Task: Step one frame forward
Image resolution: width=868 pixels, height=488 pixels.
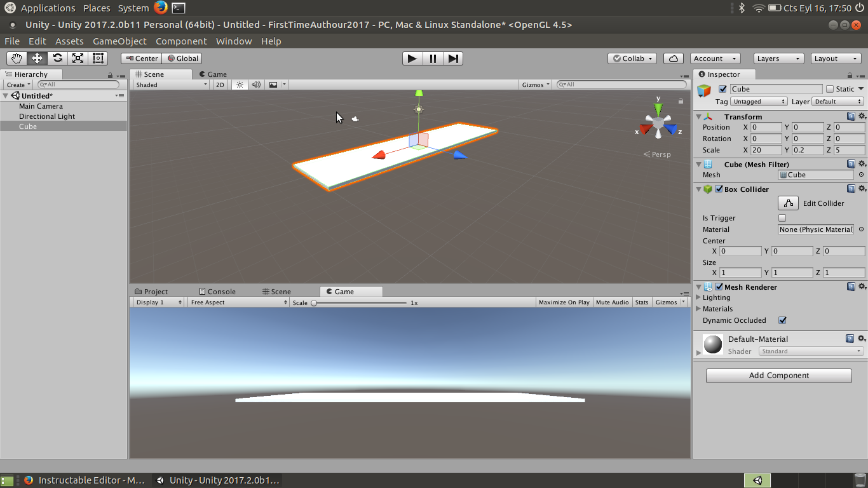Action: [453, 58]
